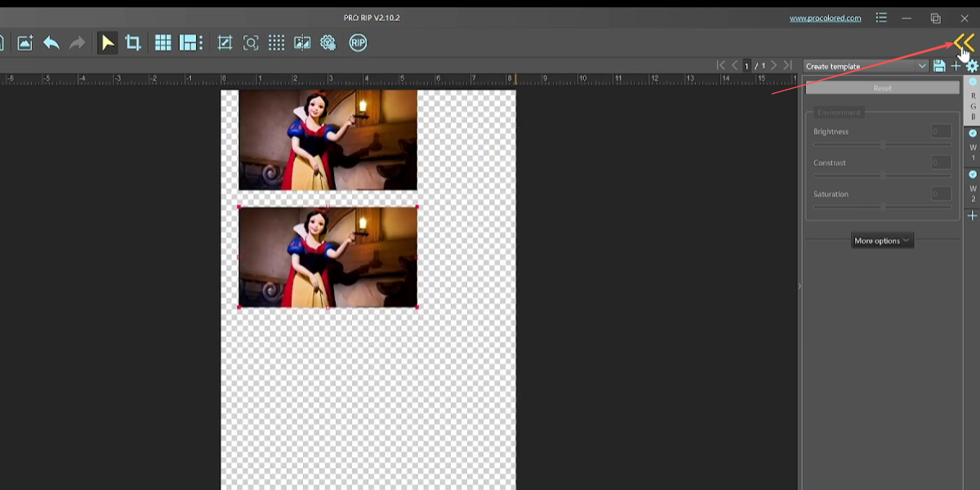
Task: Click the Reset button
Action: [x=882, y=87]
